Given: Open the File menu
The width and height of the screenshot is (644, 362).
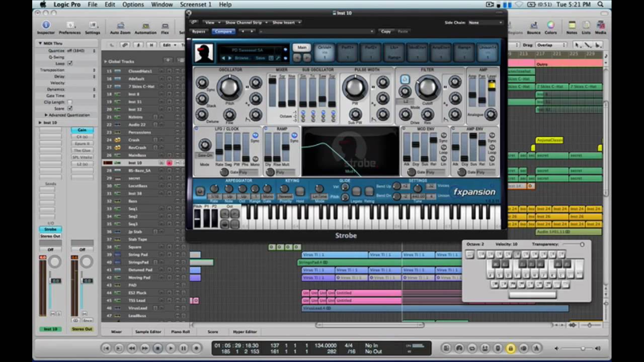Looking at the screenshot, I should tap(93, 5).
